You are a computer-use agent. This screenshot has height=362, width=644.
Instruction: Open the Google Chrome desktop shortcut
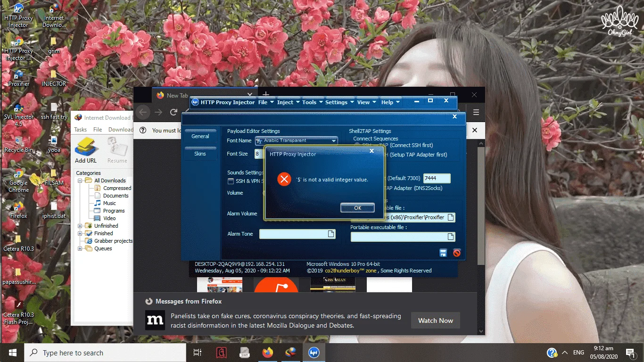[19, 180]
